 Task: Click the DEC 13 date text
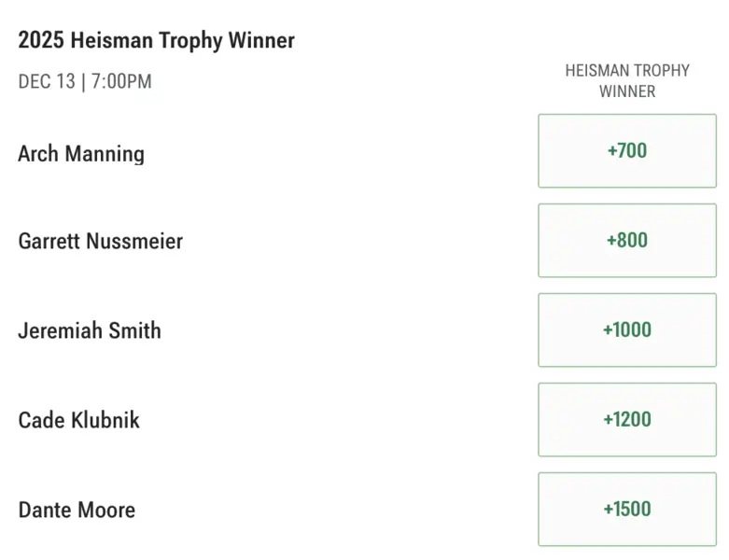pos(47,81)
